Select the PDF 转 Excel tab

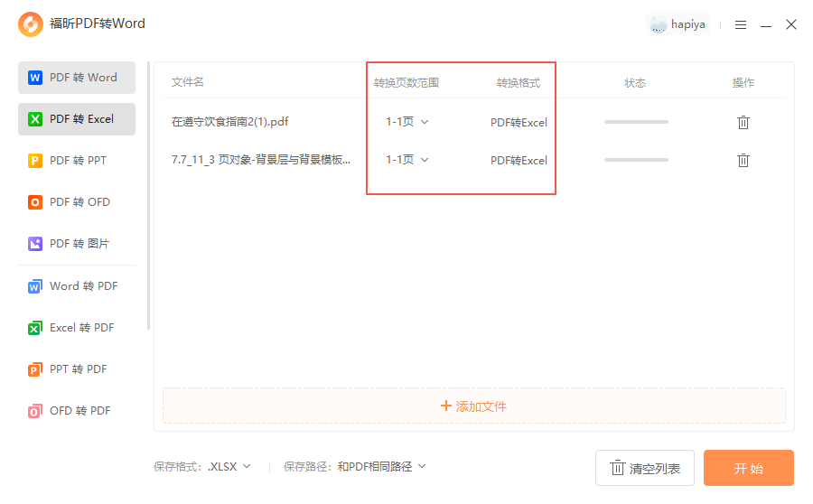point(77,119)
